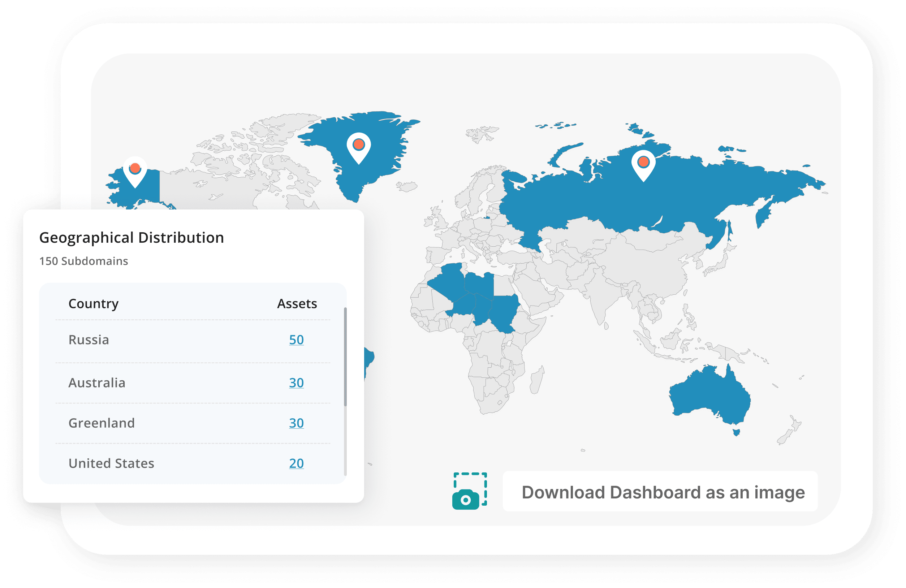Click Download Dashboard as an image button
This screenshot has height=588, width=906.
pyautogui.click(x=660, y=491)
